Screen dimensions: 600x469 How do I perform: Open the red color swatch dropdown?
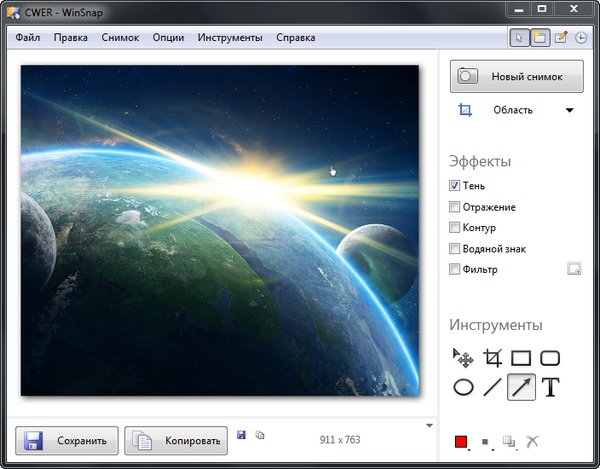tap(462, 441)
